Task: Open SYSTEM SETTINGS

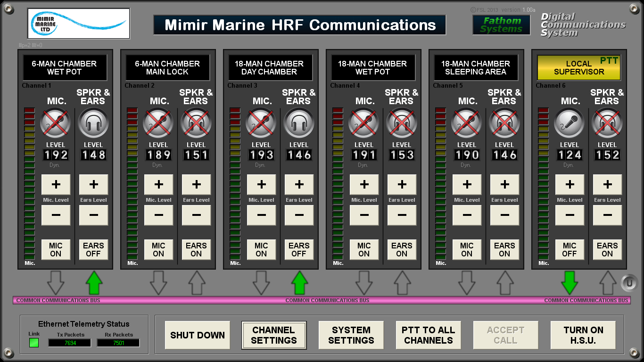Action: (x=351, y=335)
